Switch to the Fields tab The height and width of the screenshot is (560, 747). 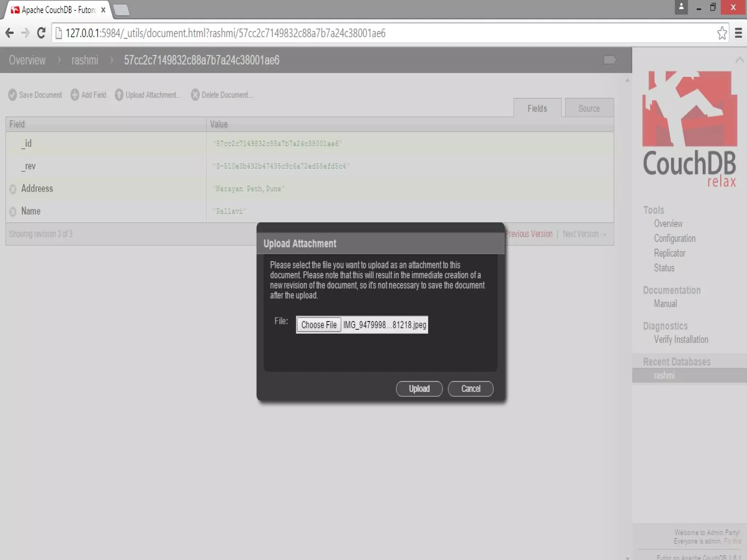pyautogui.click(x=537, y=108)
